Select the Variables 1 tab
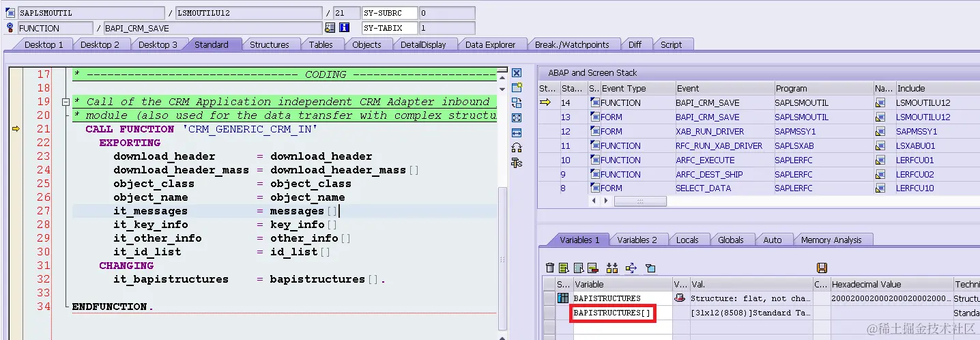Viewport: 980px width, 340px height. point(579,240)
